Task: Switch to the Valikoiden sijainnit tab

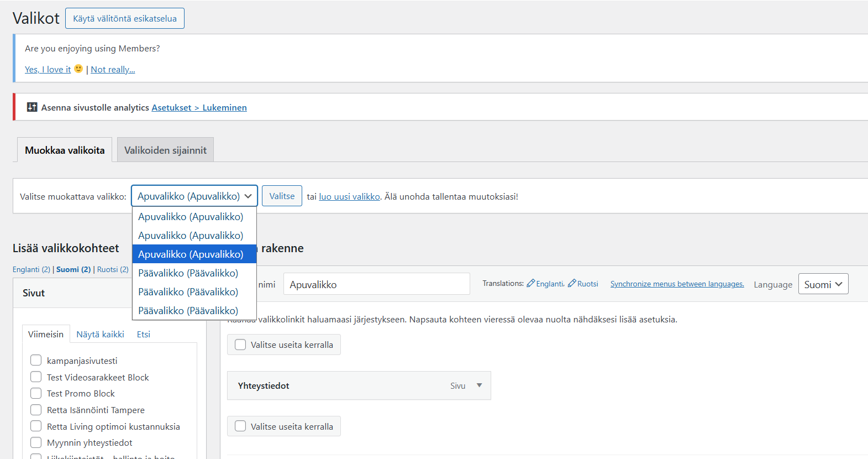Action: (x=165, y=150)
